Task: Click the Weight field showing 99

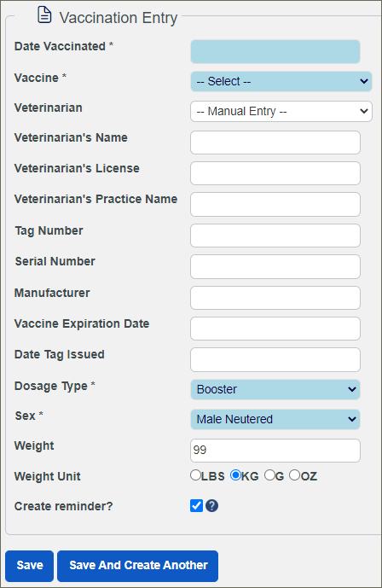Action: pyautogui.click(x=275, y=451)
